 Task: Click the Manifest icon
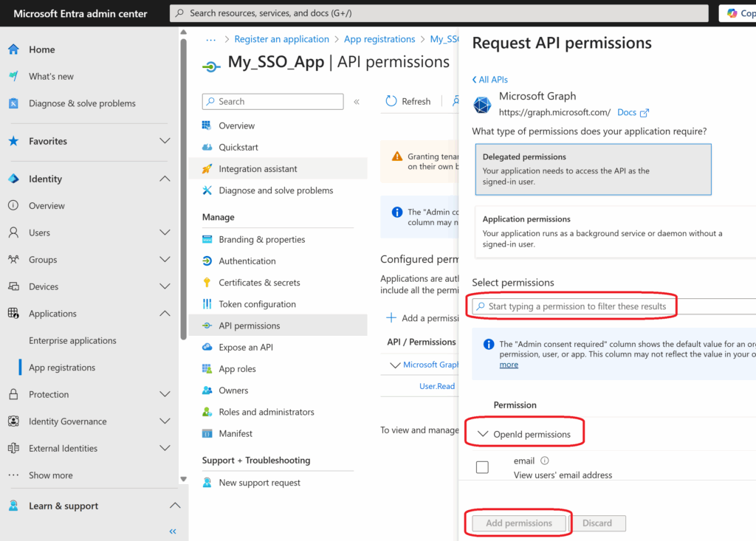pos(207,433)
